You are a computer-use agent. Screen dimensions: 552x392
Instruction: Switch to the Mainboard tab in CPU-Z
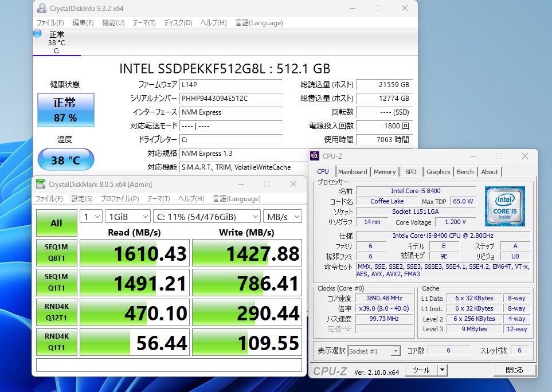(x=353, y=172)
